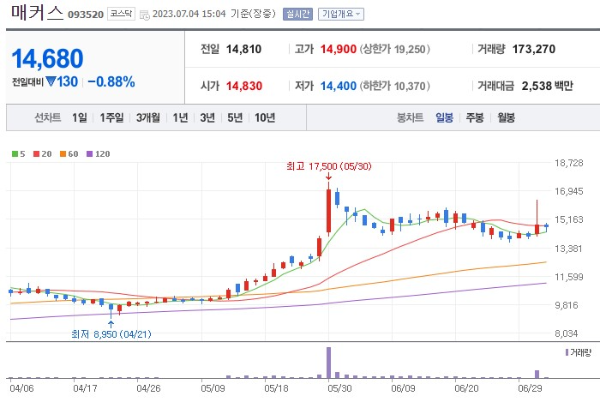
Task: Select the 10년 line chart period
Action: click(265, 117)
